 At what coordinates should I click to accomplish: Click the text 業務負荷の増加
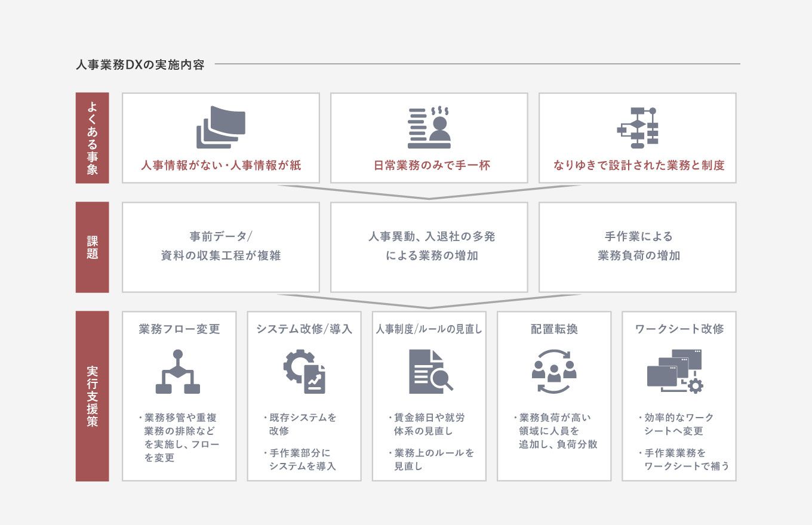click(639, 256)
